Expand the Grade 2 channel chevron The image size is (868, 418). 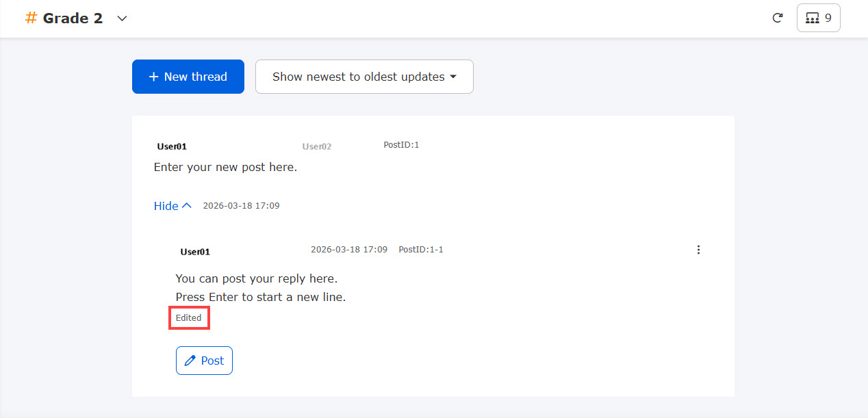click(x=123, y=18)
